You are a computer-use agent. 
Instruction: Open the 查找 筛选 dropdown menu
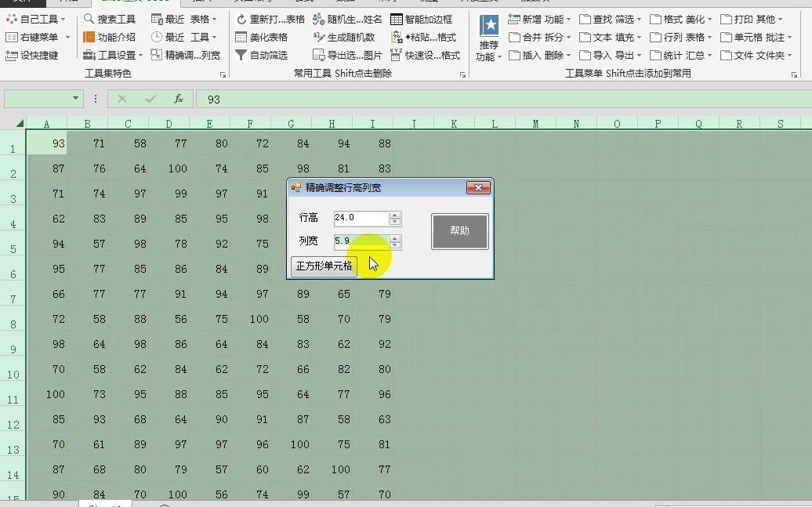pyautogui.click(x=618, y=19)
